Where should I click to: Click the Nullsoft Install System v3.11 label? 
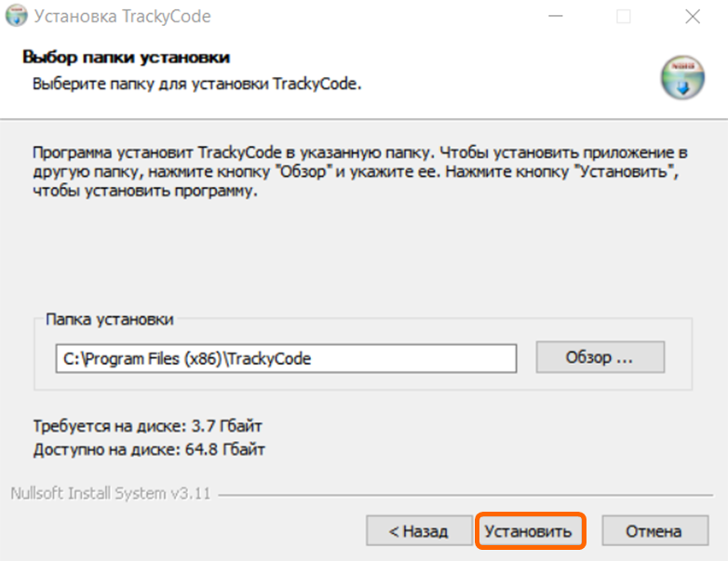110,493
